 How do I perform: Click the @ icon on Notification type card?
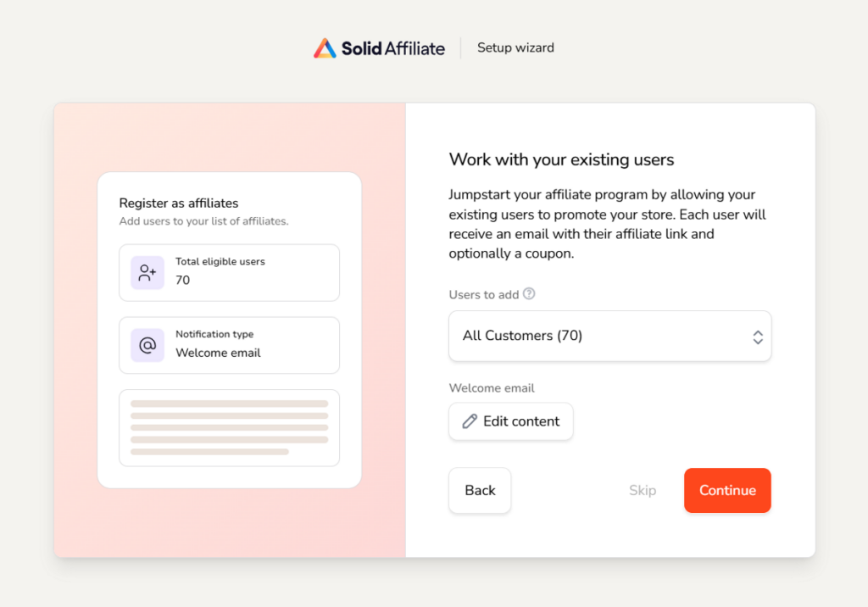[x=147, y=345]
